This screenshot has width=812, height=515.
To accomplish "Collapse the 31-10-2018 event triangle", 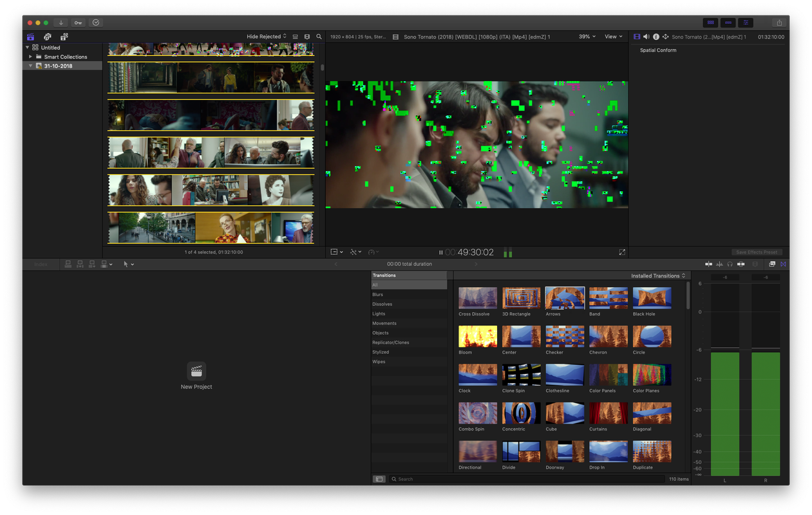I will (30, 66).
